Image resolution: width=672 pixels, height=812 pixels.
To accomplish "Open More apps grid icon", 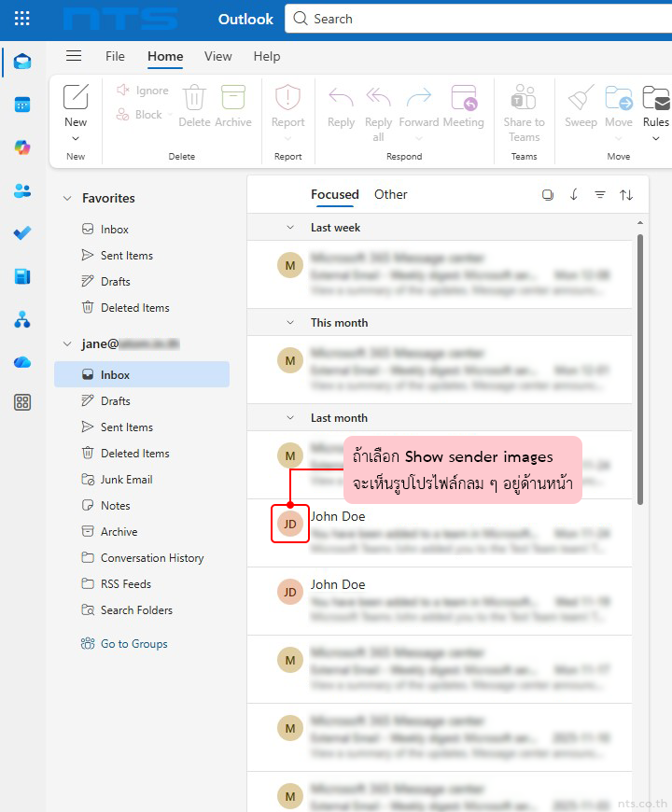I will pyautogui.click(x=22, y=402).
